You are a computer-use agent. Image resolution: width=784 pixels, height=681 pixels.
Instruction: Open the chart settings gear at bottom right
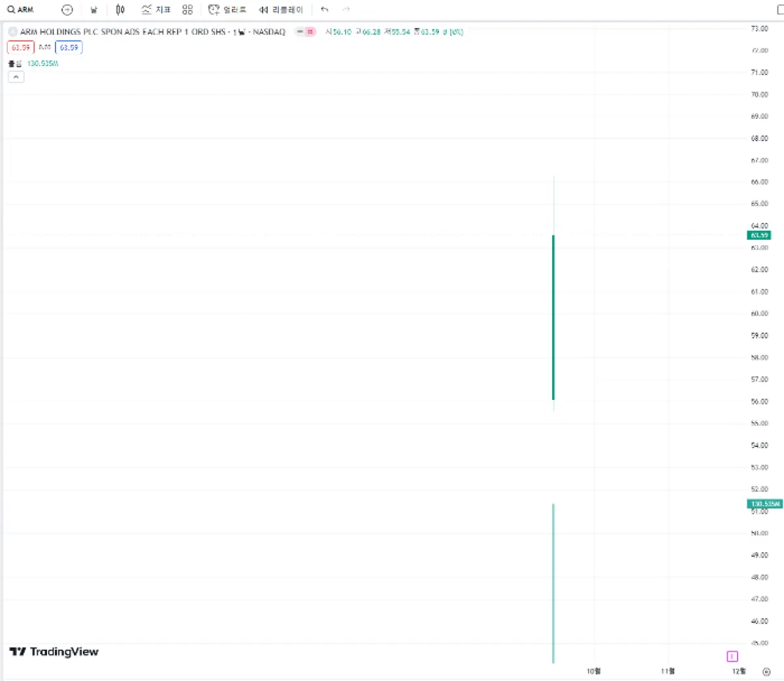766,672
